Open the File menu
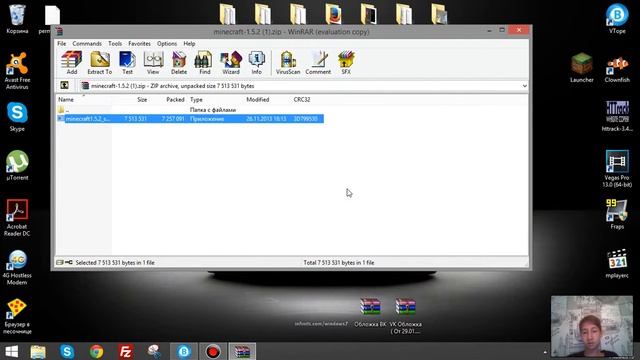This screenshot has width=640, height=360. (x=62, y=43)
